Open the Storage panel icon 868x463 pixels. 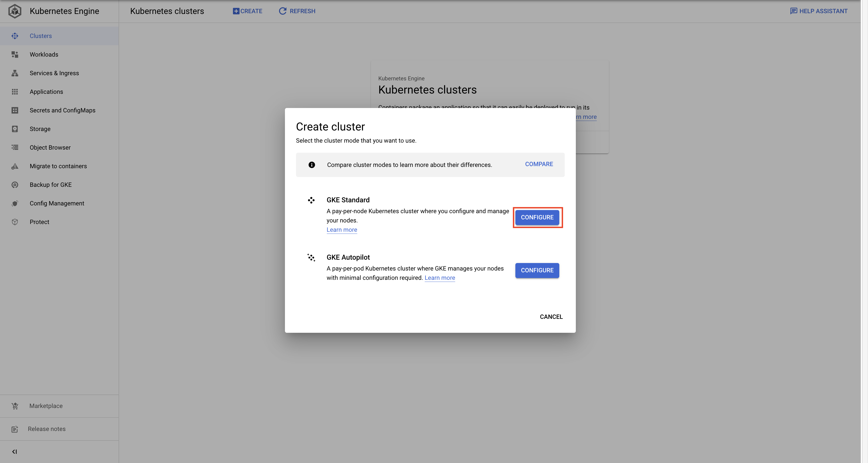(14, 129)
